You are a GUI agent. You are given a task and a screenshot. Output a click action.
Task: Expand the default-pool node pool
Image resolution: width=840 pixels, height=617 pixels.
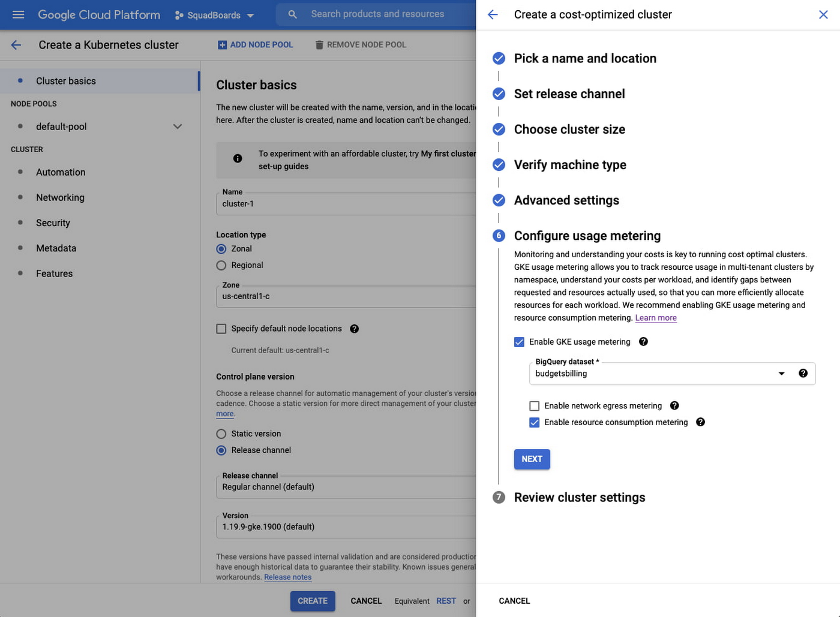click(178, 127)
